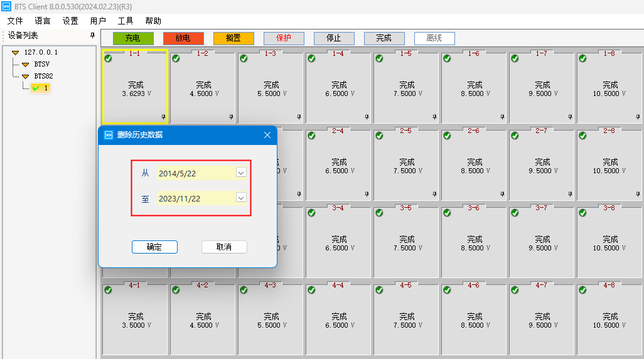This screenshot has width=644, height=359.
Task: Click the green check icon of channel 2-6
Action: (x=447, y=136)
